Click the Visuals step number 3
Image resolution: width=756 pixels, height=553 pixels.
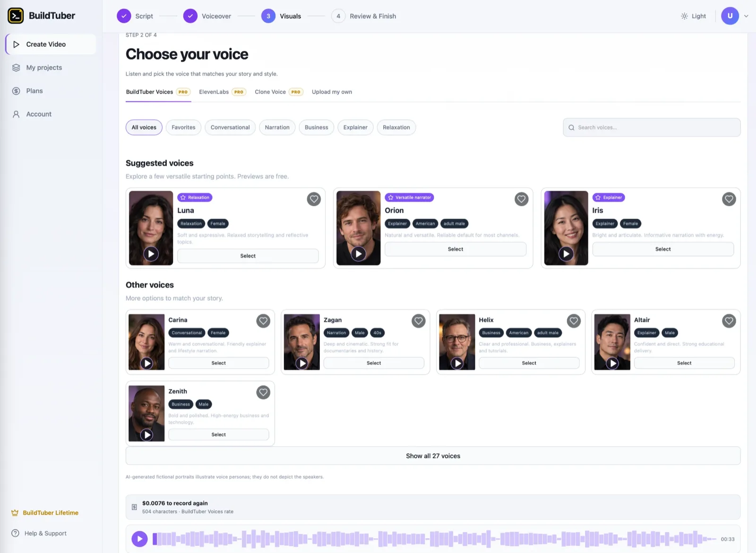268,16
